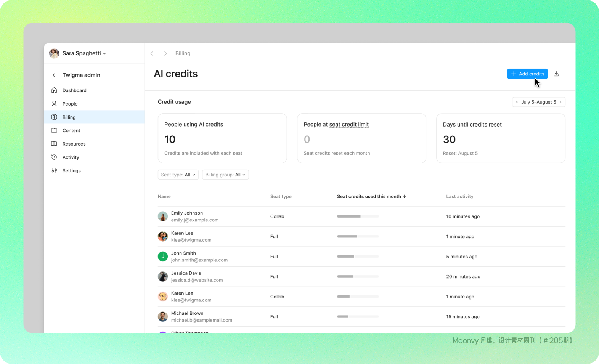599x364 pixels.
Task: Open the Activity sidebar item
Action: 71,157
